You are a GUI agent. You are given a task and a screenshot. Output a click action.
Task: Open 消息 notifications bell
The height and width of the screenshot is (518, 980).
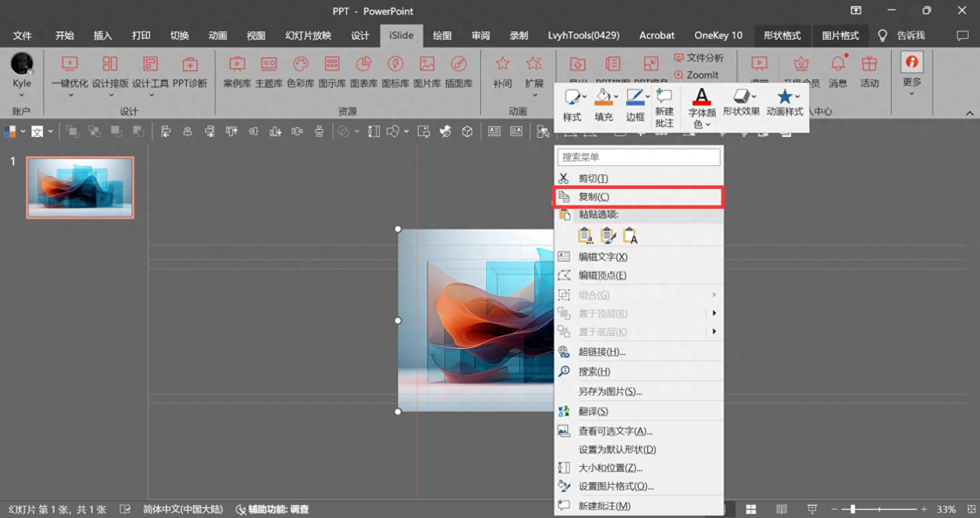point(838,71)
